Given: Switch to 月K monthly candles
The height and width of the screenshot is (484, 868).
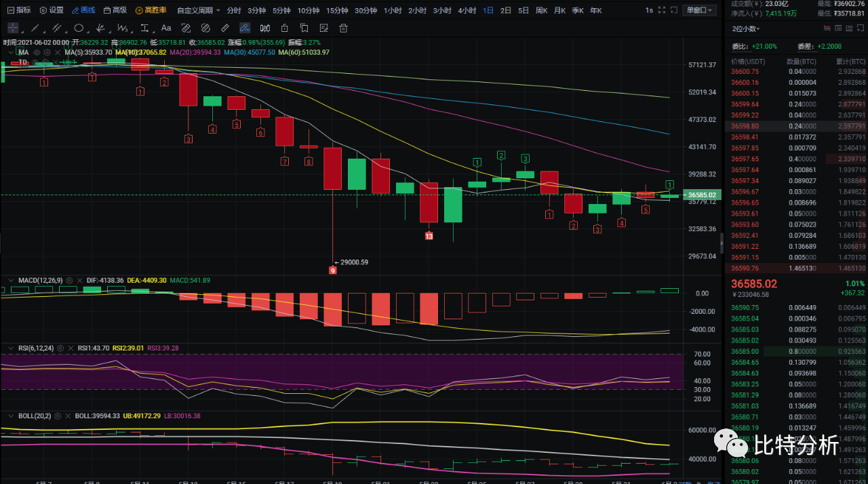Looking at the screenshot, I should pyautogui.click(x=559, y=10).
